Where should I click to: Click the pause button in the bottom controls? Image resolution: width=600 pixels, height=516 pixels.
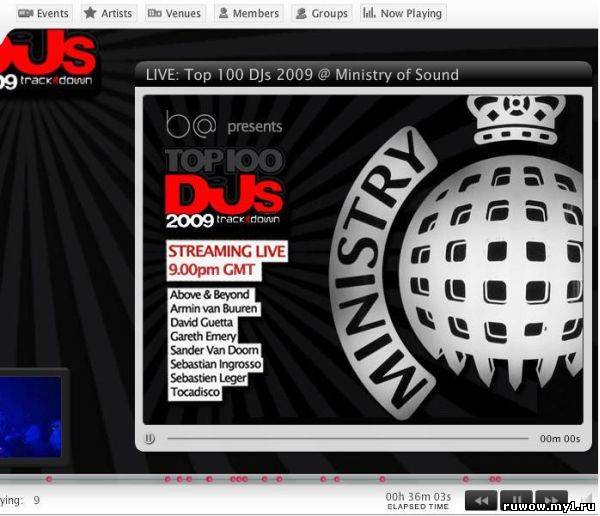(516, 500)
